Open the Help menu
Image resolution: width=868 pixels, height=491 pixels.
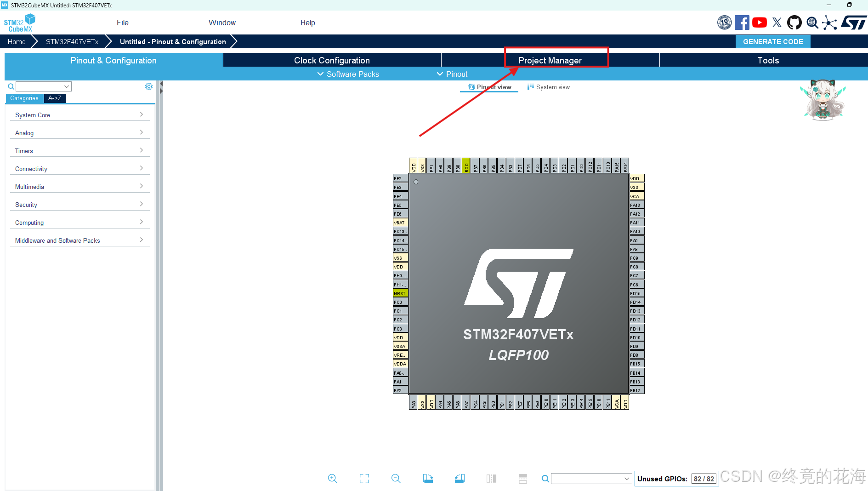pos(308,23)
